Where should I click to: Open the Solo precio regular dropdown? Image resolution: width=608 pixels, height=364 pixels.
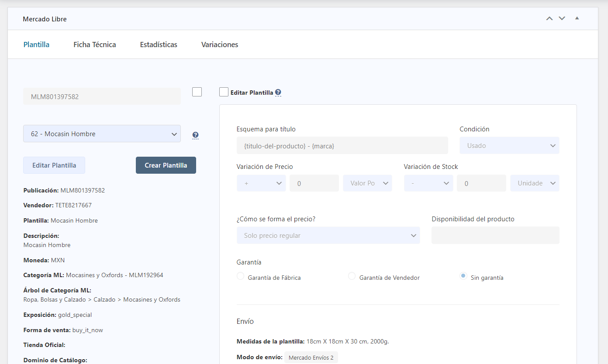(328, 235)
